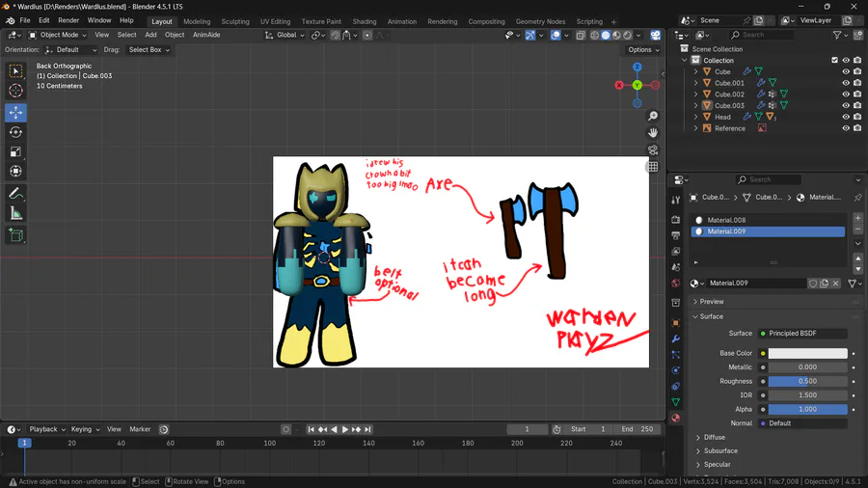Toggle the camera view icon

(x=653, y=149)
